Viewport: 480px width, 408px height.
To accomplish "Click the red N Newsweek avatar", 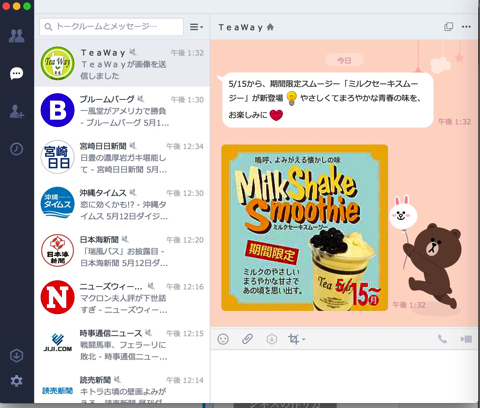I will (x=57, y=297).
